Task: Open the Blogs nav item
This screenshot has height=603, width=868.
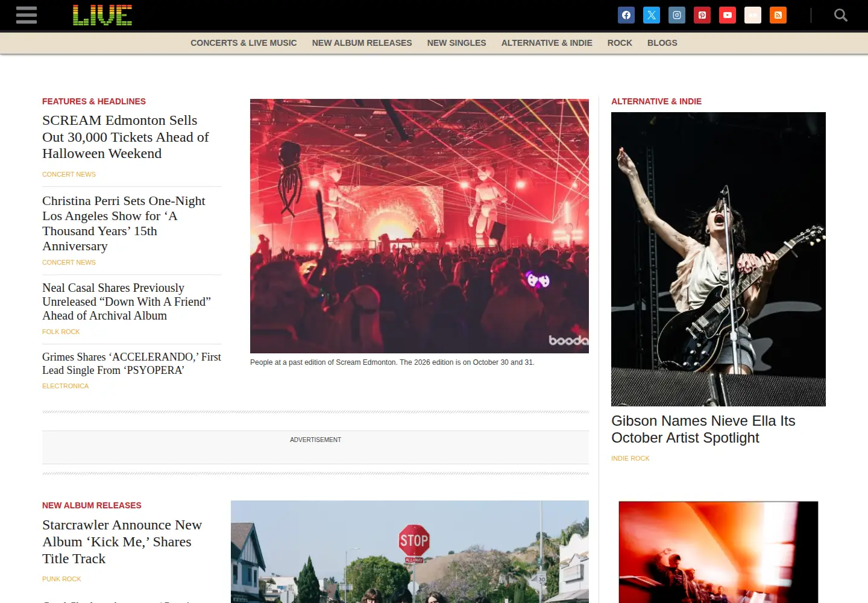Action: tap(662, 43)
